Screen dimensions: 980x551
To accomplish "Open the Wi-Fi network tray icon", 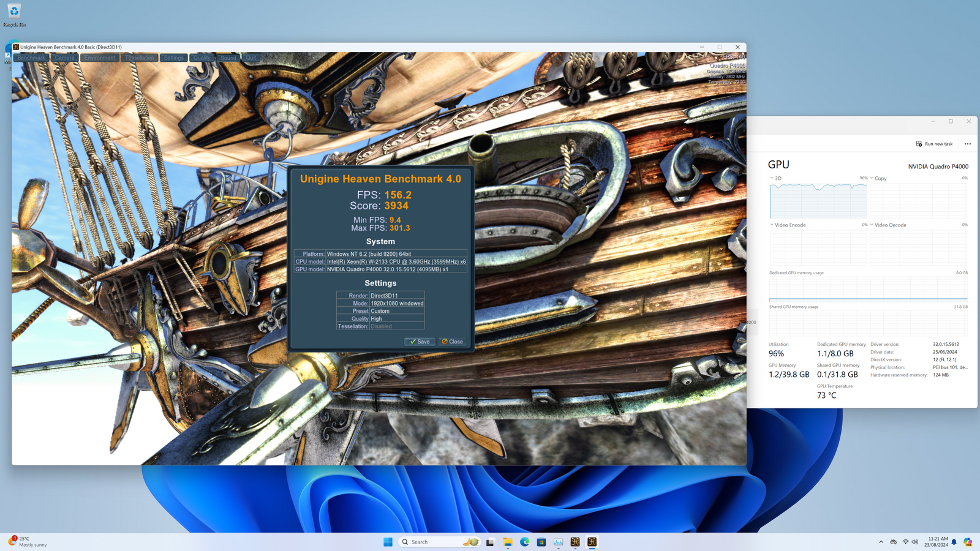I will click(x=905, y=542).
